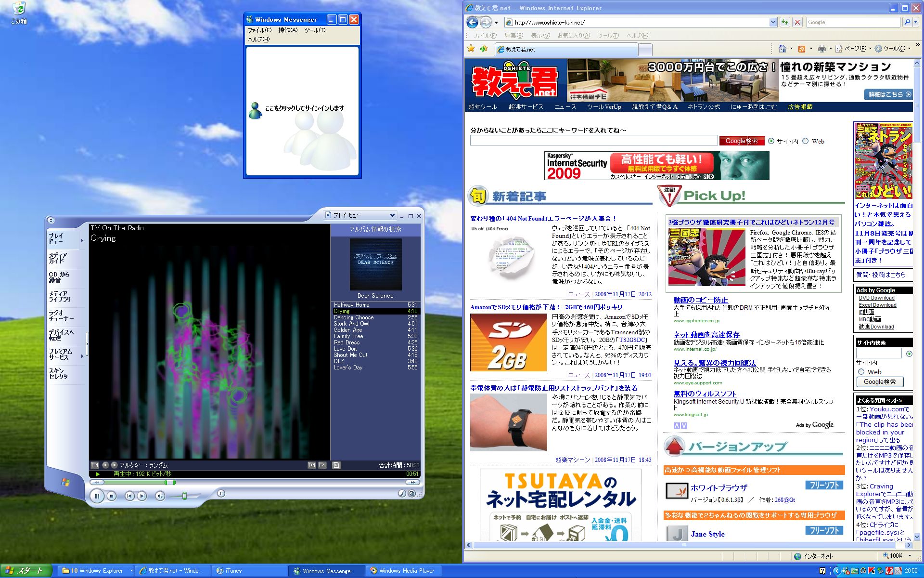Maximize the video and visualization pane
The image size is (924, 578).
point(312,465)
